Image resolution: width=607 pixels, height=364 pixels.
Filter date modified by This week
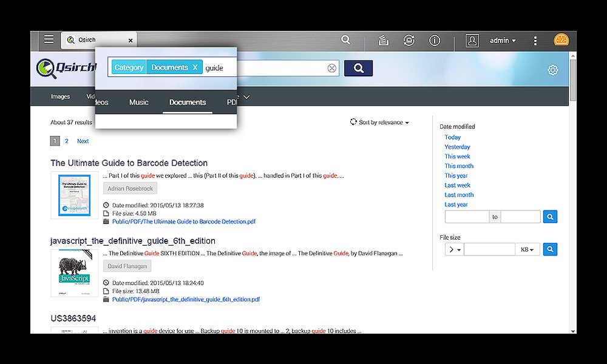[x=457, y=157]
